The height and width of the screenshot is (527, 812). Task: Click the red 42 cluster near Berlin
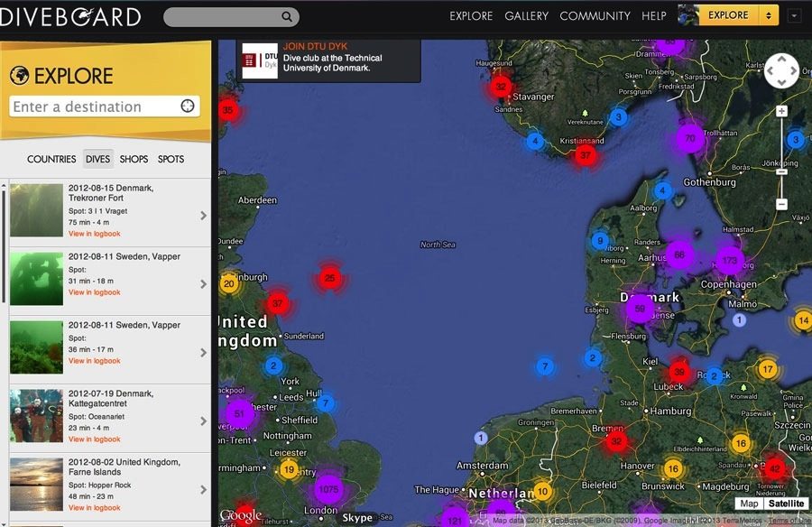point(774,468)
